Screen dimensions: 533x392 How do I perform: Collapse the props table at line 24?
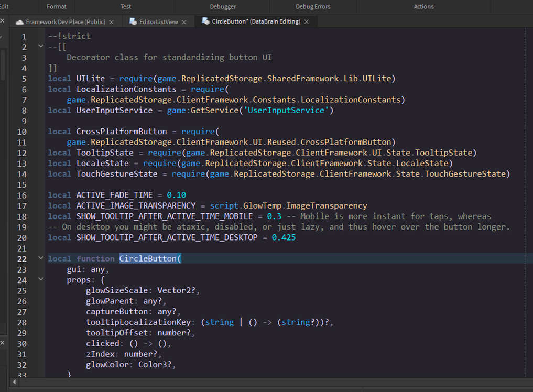tap(41, 280)
